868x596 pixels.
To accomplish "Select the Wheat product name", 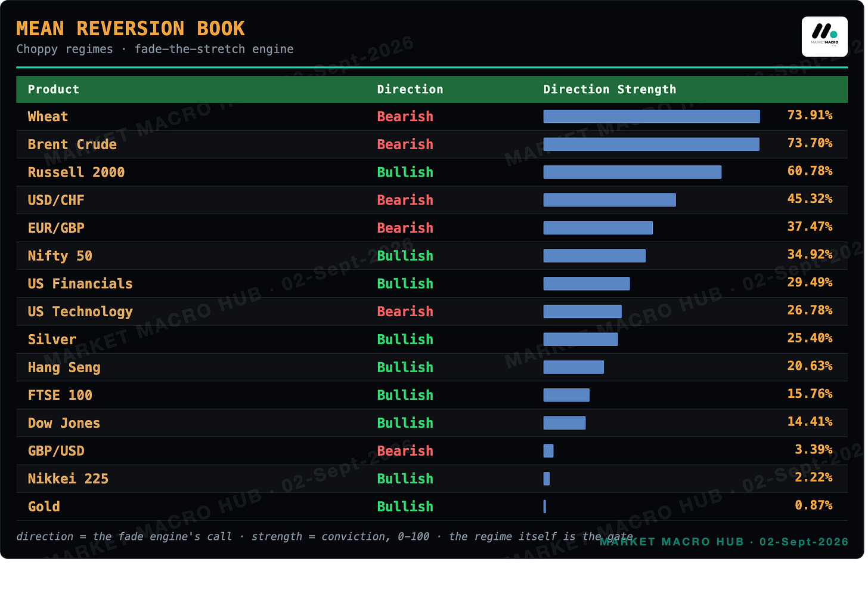I will tap(48, 116).
